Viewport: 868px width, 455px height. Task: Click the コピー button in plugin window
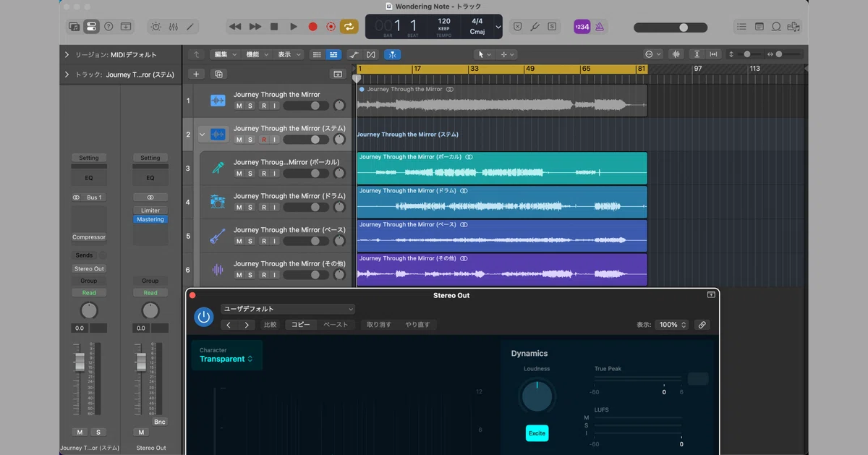(300, 325)
